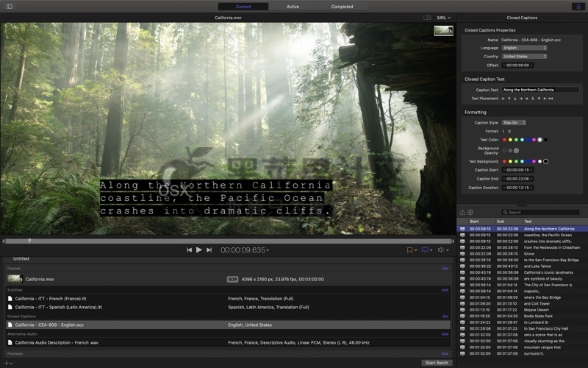Click file icon of the French (France).itt subtitle
Screen dimensions: 588x368
pos(10,299)
